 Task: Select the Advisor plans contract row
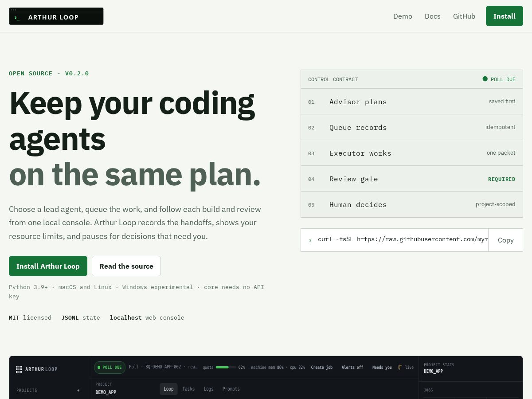412,102
